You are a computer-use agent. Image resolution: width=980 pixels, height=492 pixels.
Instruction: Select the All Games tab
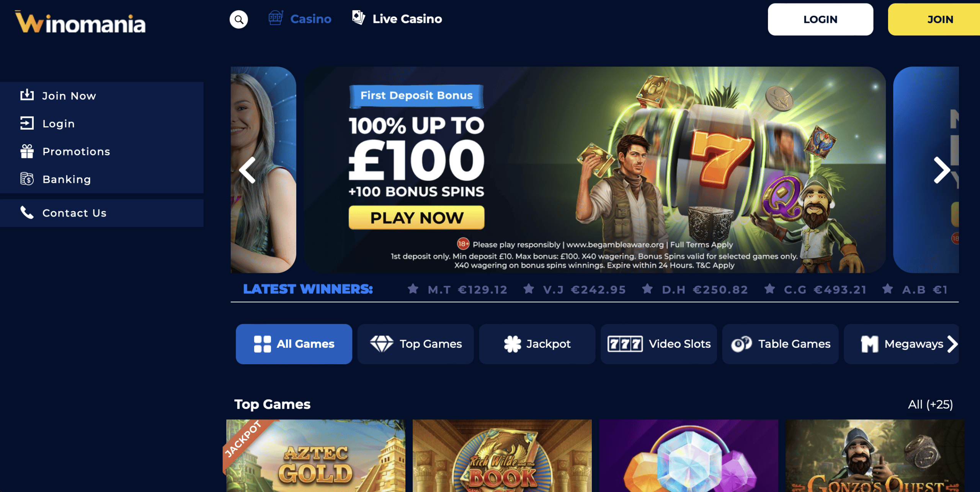(x=294, y=344)
